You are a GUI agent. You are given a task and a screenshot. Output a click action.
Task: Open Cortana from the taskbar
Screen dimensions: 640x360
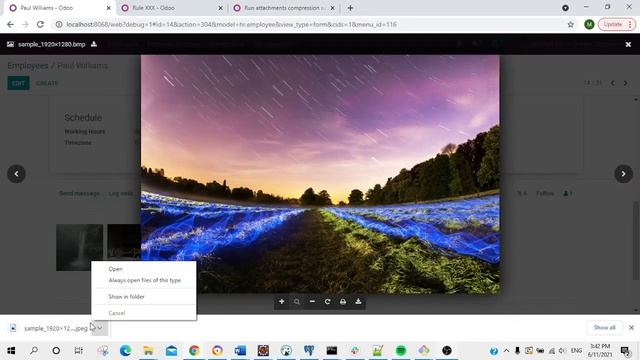[56, 350]
